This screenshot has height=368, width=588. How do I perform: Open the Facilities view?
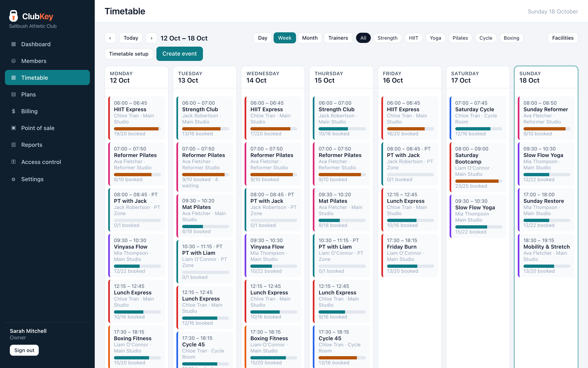(563, 38)
